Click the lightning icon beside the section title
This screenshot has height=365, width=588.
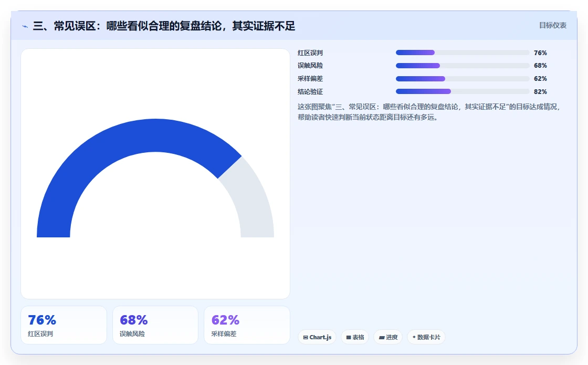(x=25, y=26)
